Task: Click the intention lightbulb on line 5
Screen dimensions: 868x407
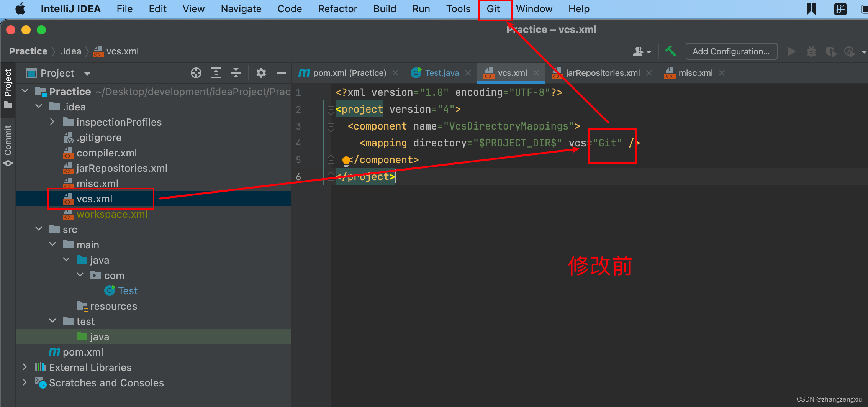Action: click(346, 161)
